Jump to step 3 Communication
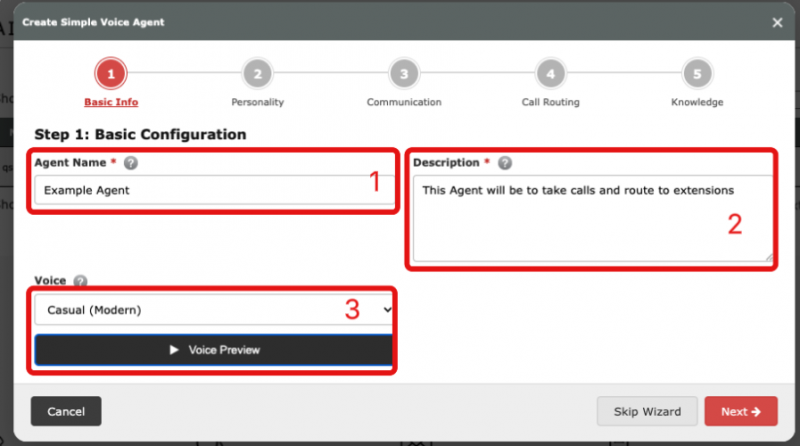Viewport: 800px width, 446px height. (404, 73)
